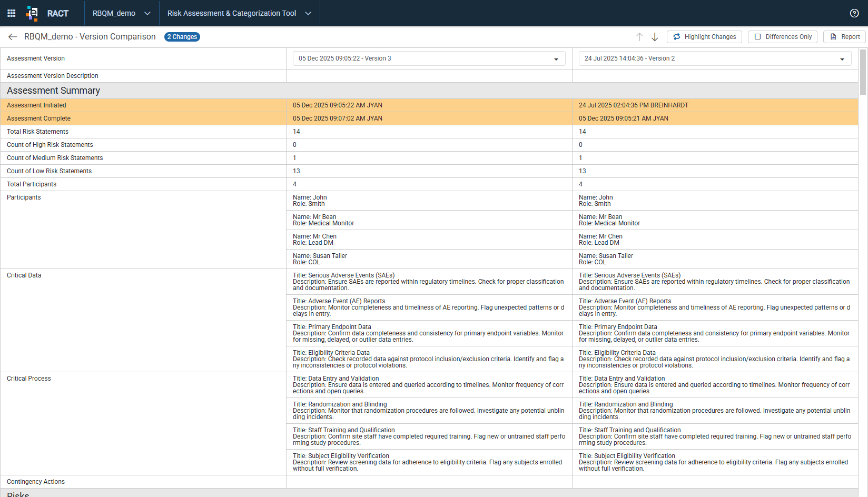Image resolution: width=868 pixels, height=497 pixels.
Task: Go back with the left arrow icon
Action: (x=13, y=37)
